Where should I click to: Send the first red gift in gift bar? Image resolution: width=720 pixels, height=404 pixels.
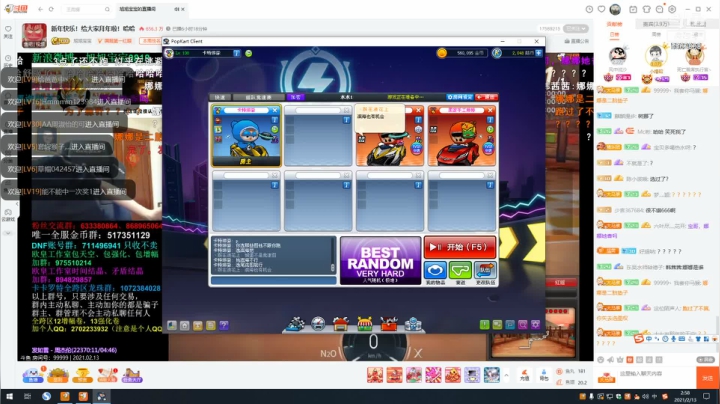pyautogui.click(x=375, y=375)
